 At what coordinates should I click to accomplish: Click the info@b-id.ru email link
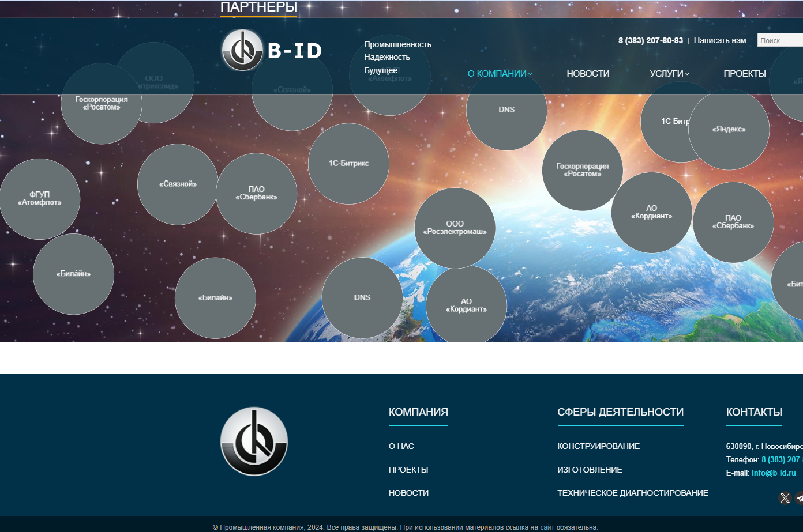[x=774, y=473]
